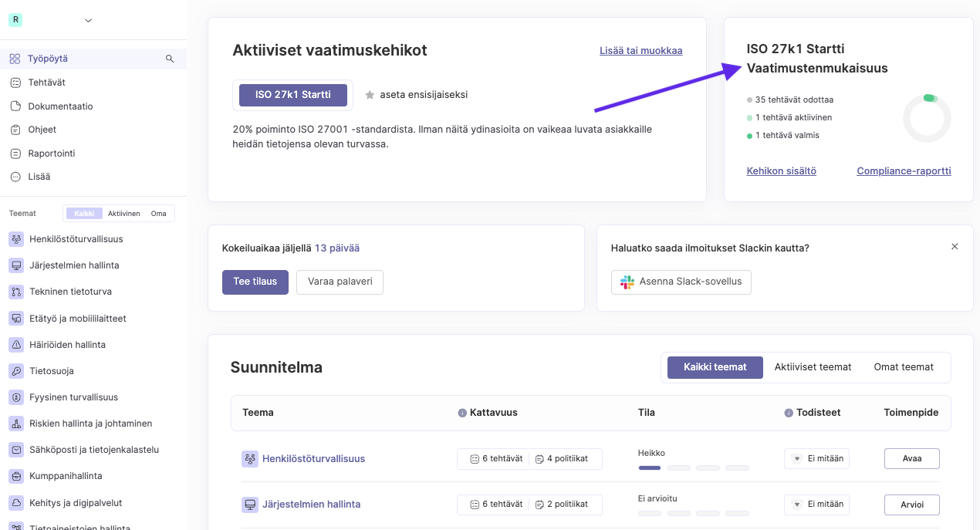Select the Oma themes filter
The image size is (980, 530).
159,214
